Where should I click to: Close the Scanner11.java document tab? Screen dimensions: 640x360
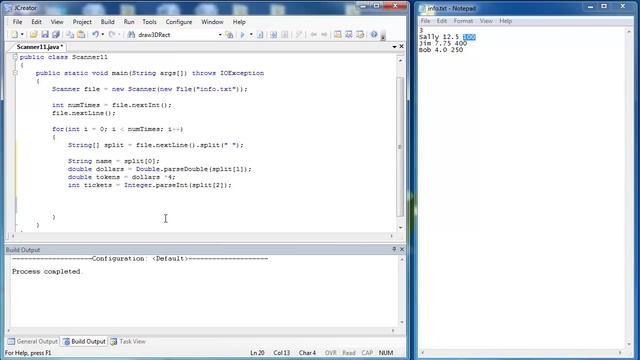click(401, 47)
